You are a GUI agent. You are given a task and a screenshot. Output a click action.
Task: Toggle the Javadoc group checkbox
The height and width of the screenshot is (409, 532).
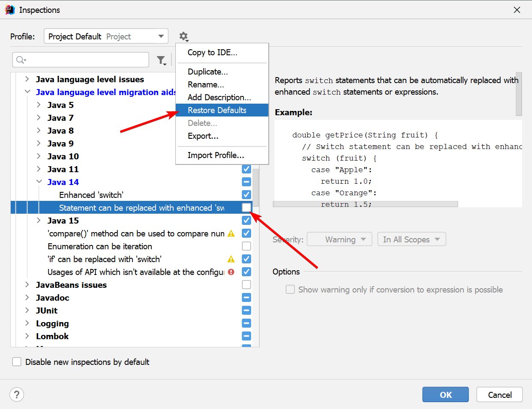point(246,298)
